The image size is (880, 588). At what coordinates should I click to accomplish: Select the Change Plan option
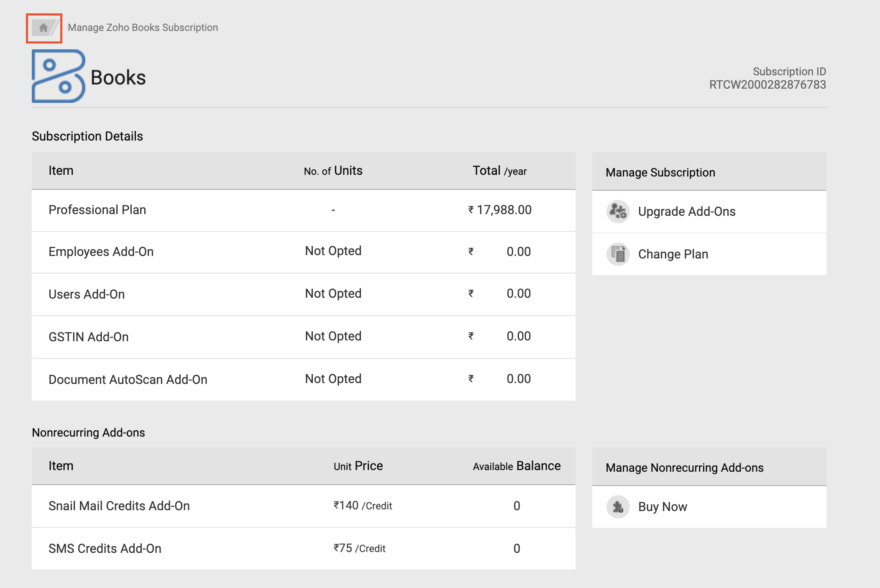(x=673, y=254)
